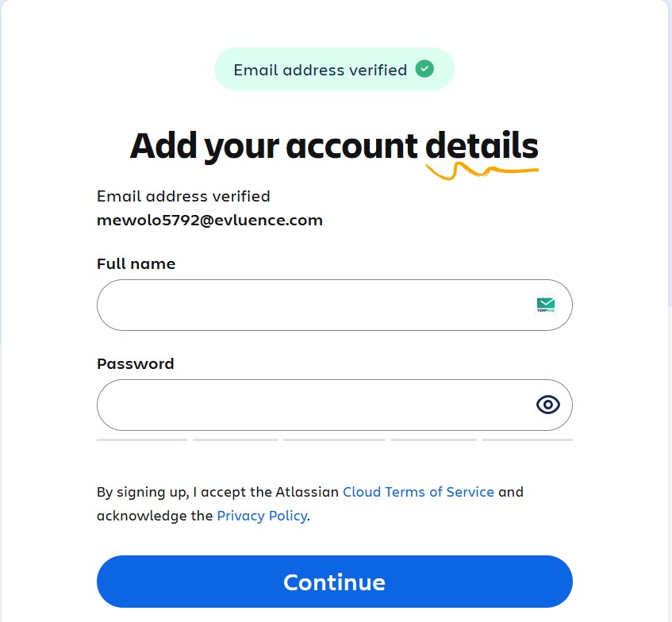Image resolution: width=672 pixels, height=622 pixels.
Task: Click the third password strength bar segment
Action: (x=334, y=440)
